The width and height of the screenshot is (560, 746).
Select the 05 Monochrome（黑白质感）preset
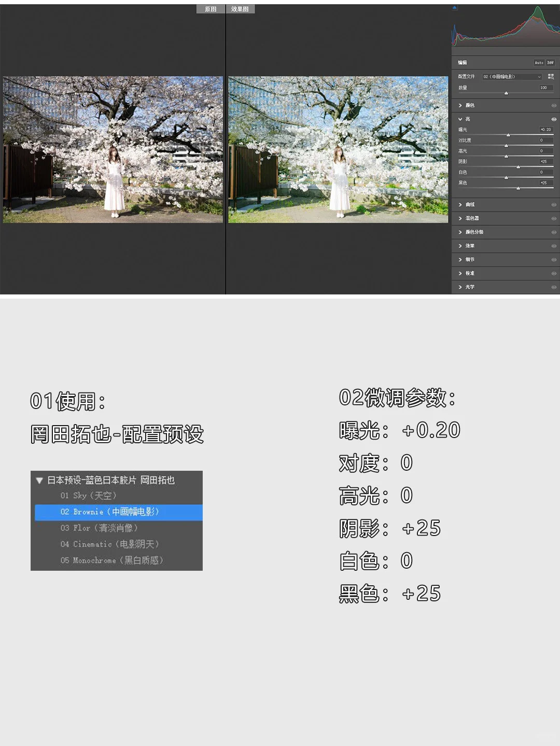(118, 560)
